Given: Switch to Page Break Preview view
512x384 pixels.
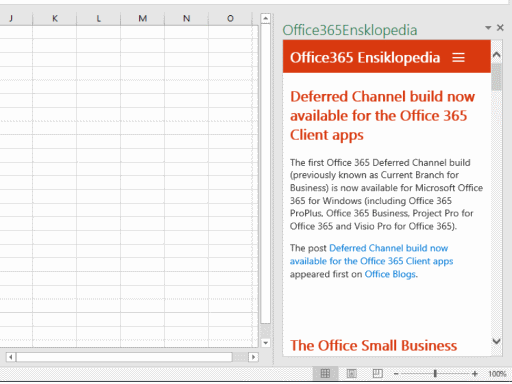Looking at the screenshot, I should (x=377, y=373).
